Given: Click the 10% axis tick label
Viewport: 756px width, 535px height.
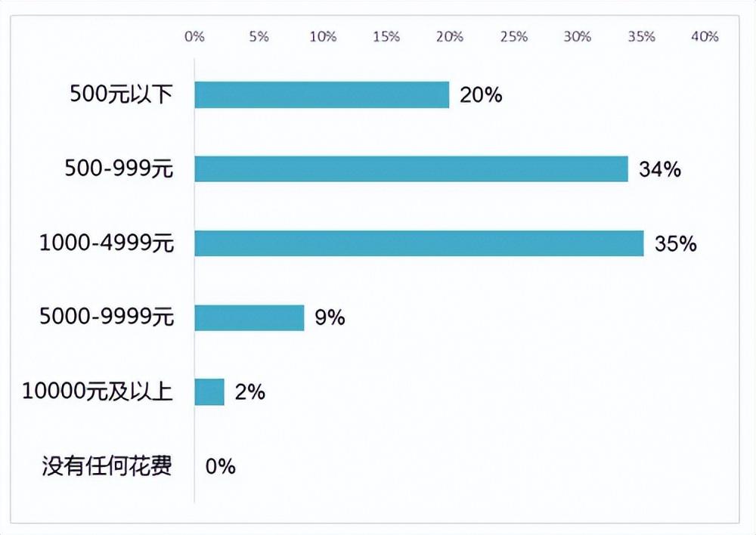Looking at the screenshot, I should click(323, 36).
